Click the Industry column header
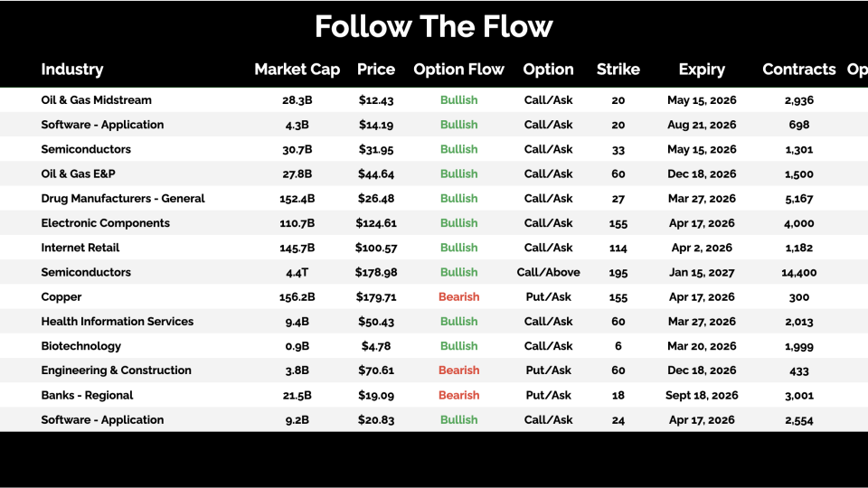The image size is (868, 488). (x=72, y=70)
